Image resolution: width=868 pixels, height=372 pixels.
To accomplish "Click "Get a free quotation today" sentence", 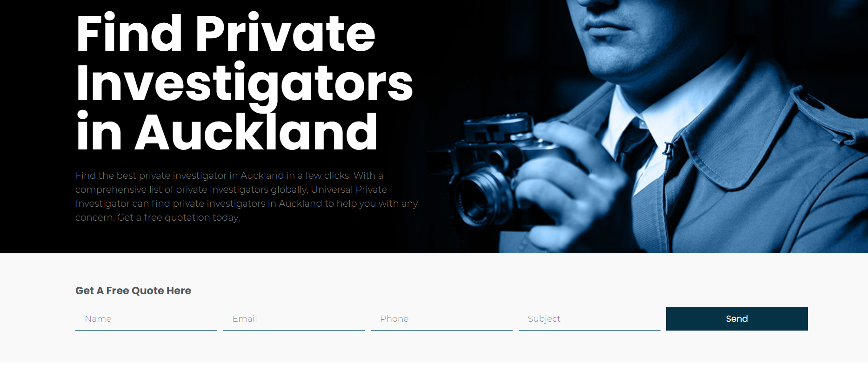I will (179, 217).
